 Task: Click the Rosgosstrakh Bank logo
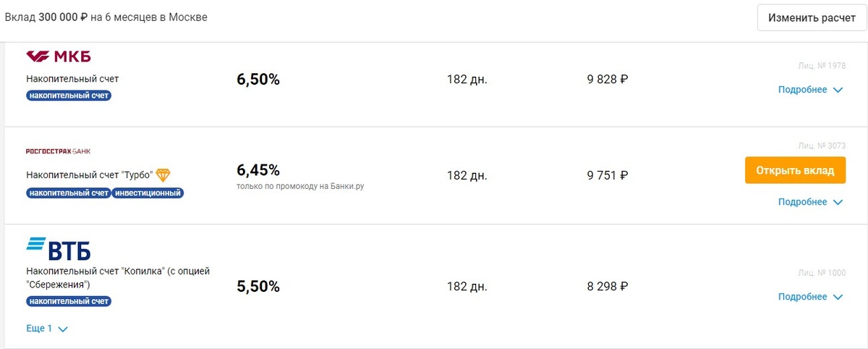58,151
